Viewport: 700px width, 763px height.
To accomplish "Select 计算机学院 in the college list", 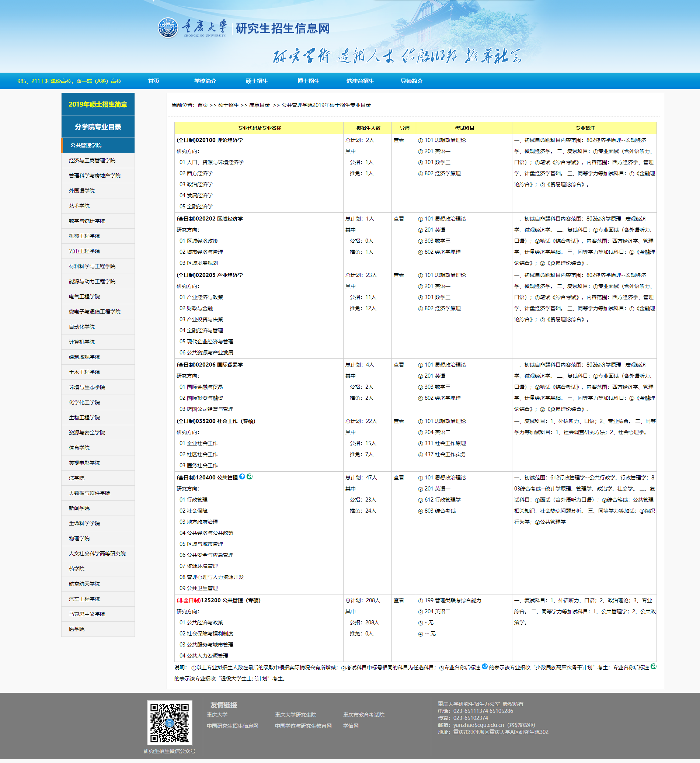I will [x=82, y=342].
